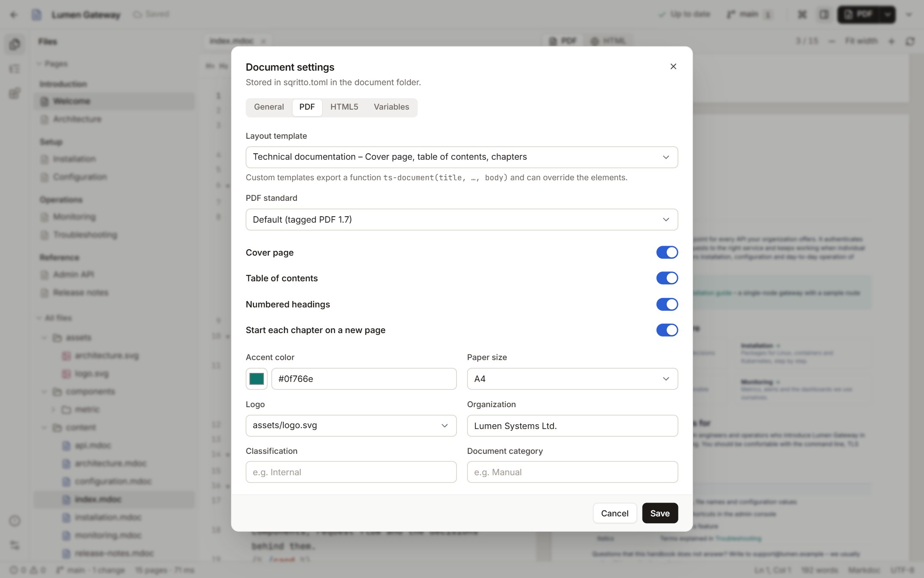Click the Classification input field
Viewport: 924px width, 578px height.
(x=351, y=472)
